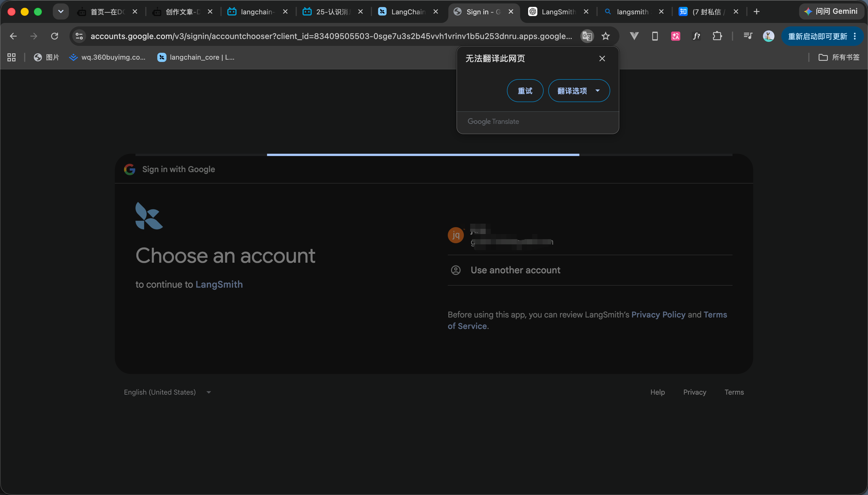Click the pink translate extension icon
The height and width of the screenshot is (495, 868).
pyautogui.click(x=675, y=36)
